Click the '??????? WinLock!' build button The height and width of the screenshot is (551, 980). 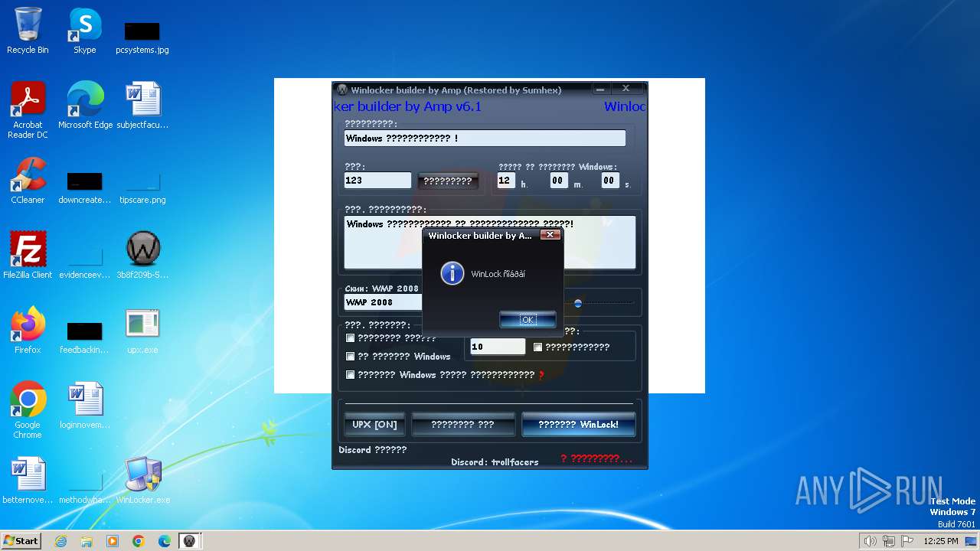pyautogui.click(x=578, y=424)
